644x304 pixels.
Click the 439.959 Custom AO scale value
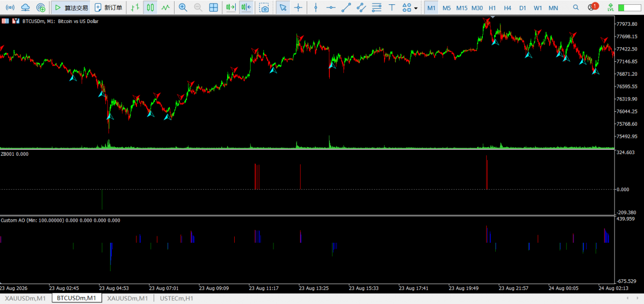pyautogui.click(x=626, y=219)
